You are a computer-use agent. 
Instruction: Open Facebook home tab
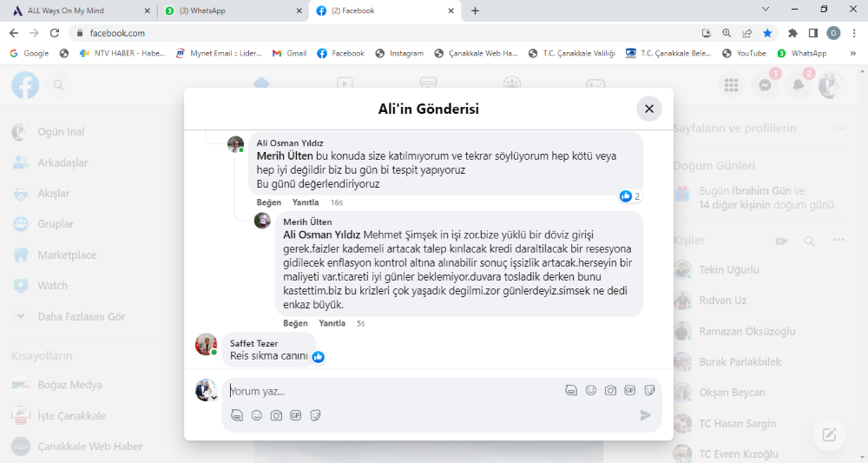click(260, 83)
